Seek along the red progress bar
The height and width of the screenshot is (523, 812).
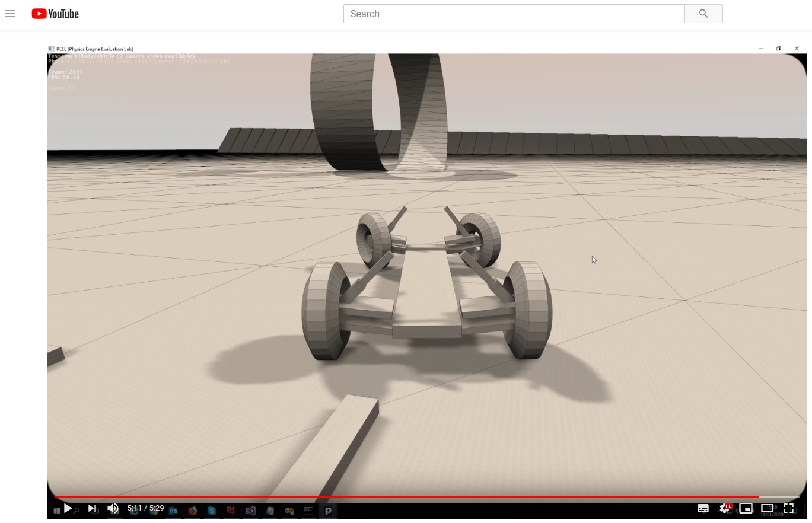coord(426,496)
